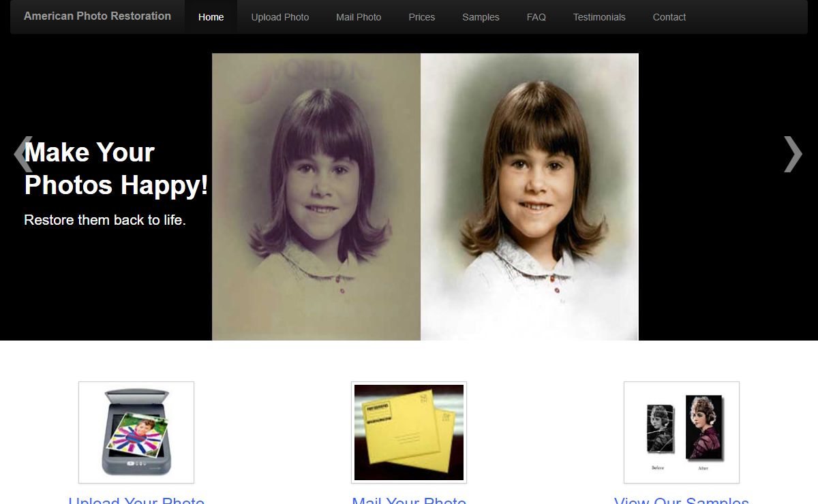This screenshot has height=504, width=818.
Task: Click the American Photo Restoration brand logo
Action: tap(97, 16)
